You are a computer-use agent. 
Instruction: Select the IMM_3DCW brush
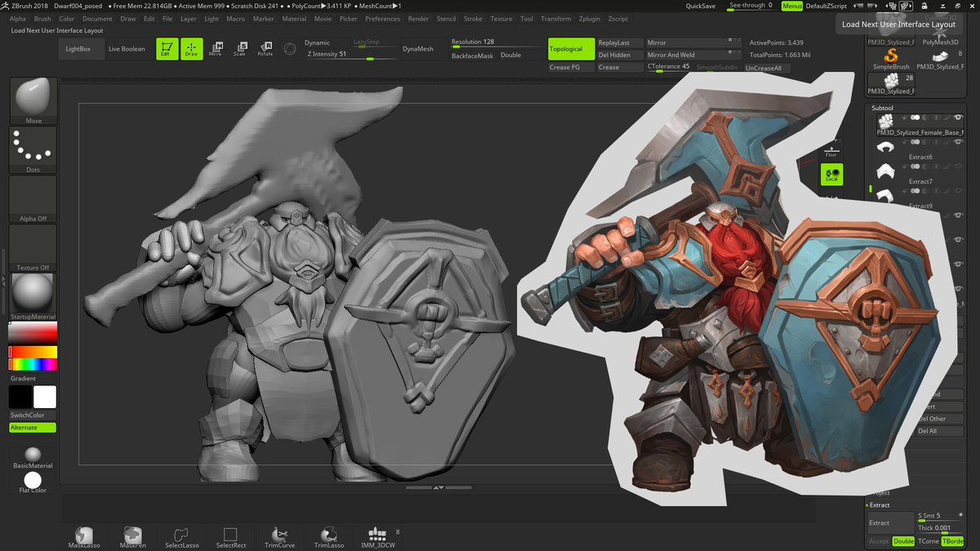pyautogui.click(x=377, y=536)
